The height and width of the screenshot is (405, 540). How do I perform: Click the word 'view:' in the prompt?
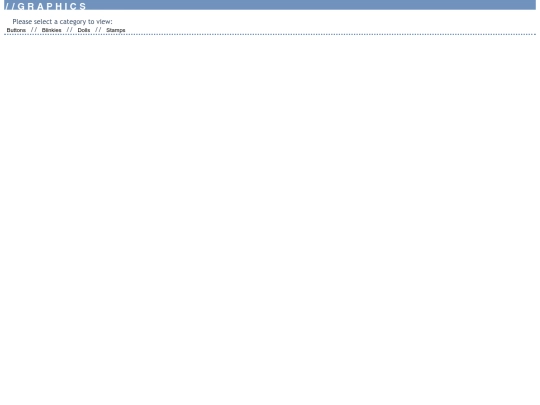click(104, 22)
